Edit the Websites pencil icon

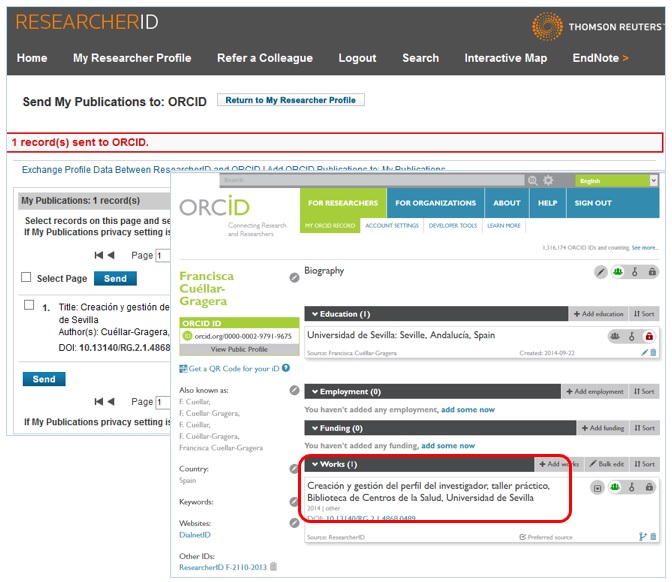click(294, 523)
